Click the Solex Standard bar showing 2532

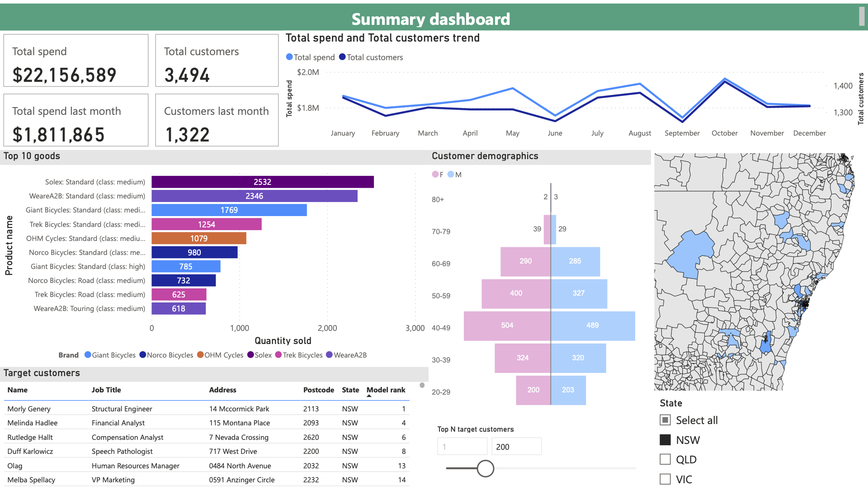[263, 182]
